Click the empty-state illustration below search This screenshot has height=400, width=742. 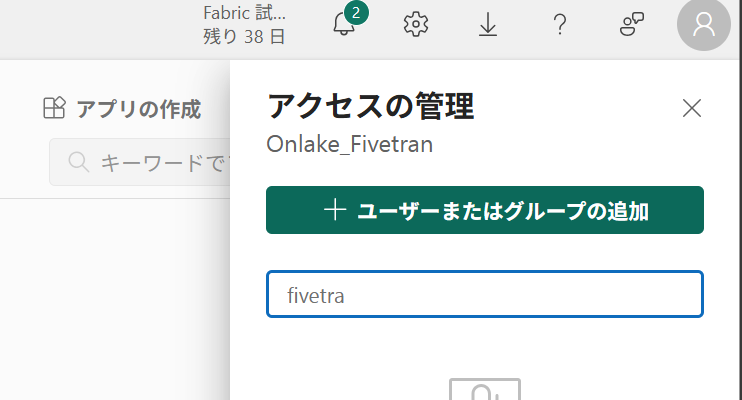point(485,389)
